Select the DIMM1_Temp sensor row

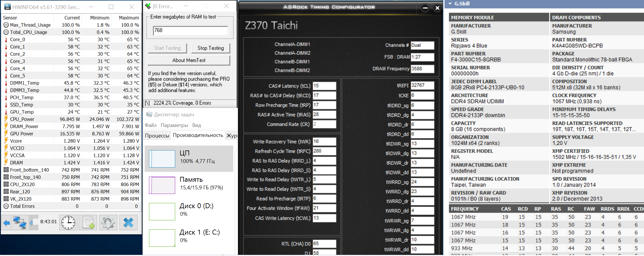pyautogui.click(x=71, y=83)
